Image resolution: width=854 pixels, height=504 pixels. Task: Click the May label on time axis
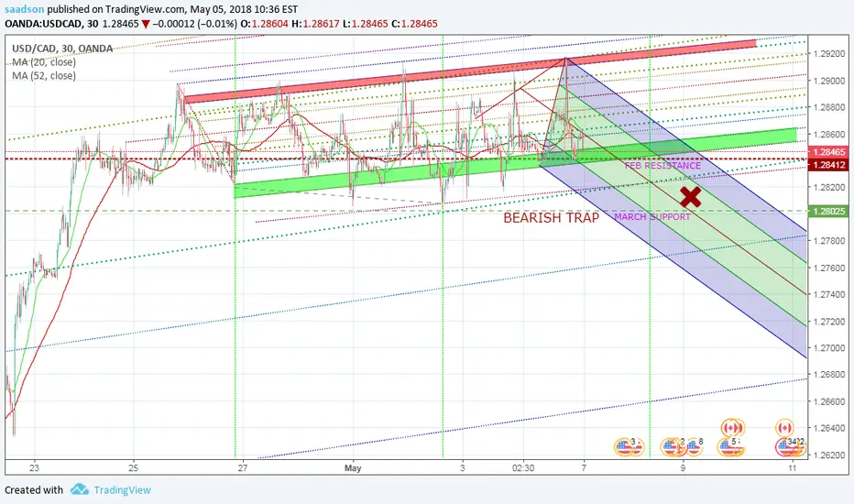(353, 467)
